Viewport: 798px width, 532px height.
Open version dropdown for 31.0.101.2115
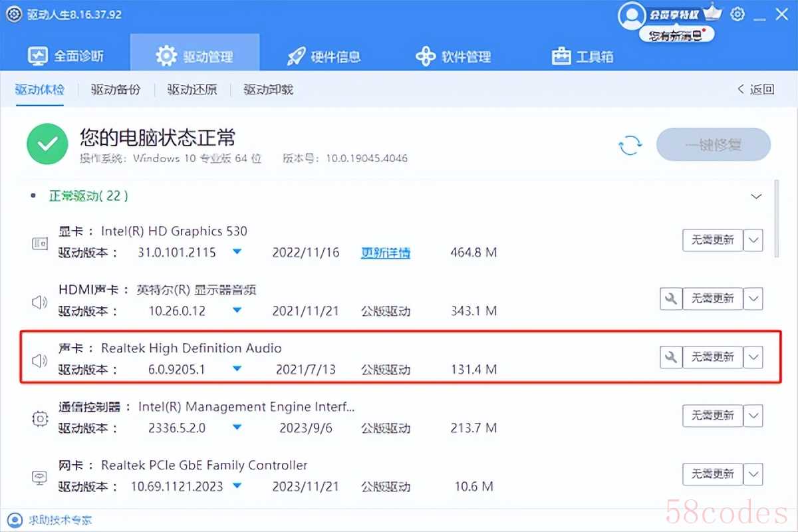point(237,252)
